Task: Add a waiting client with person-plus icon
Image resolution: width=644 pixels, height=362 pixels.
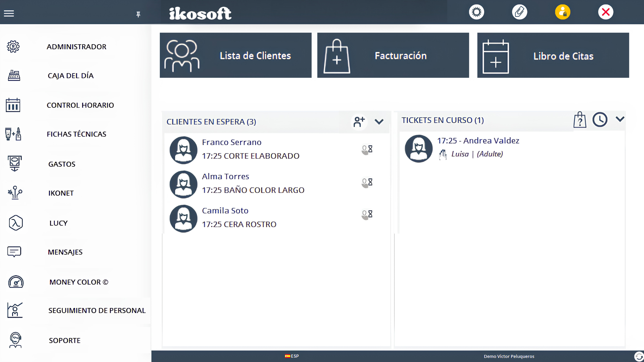Action: pyautogui.click(x=359, y=122)
